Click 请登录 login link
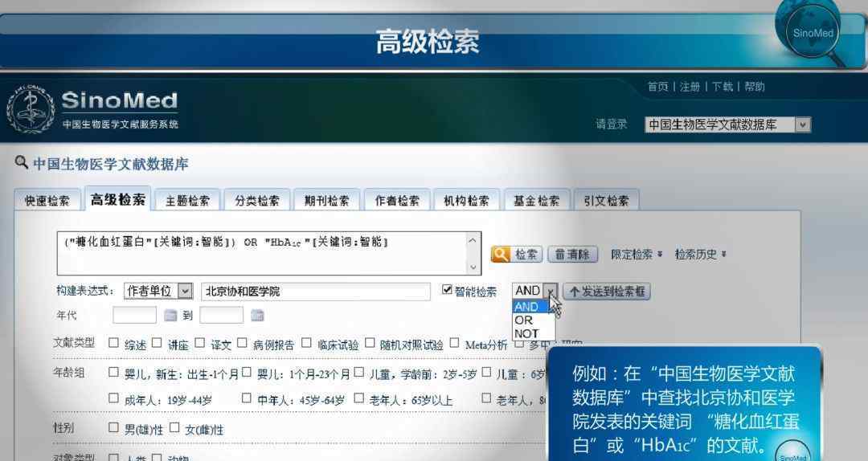Screen dimensions: 868x461 click(x=611, y=124)
